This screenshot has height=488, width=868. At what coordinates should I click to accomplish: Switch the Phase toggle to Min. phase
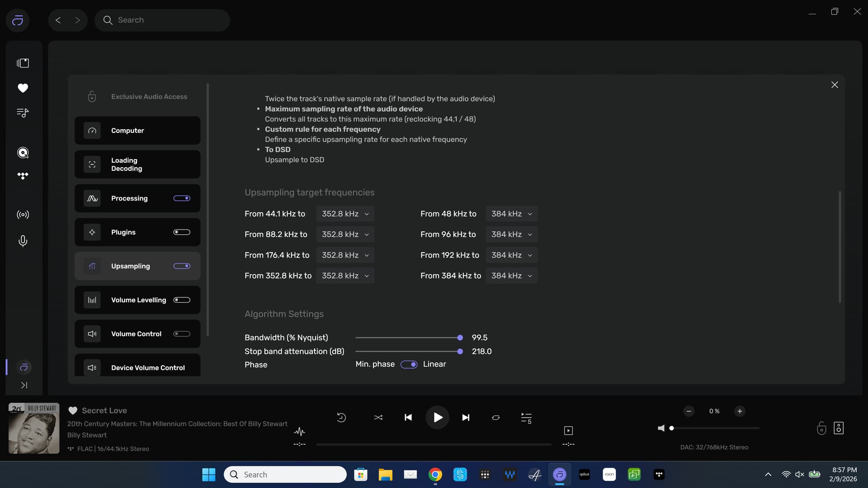click(409, 365)
